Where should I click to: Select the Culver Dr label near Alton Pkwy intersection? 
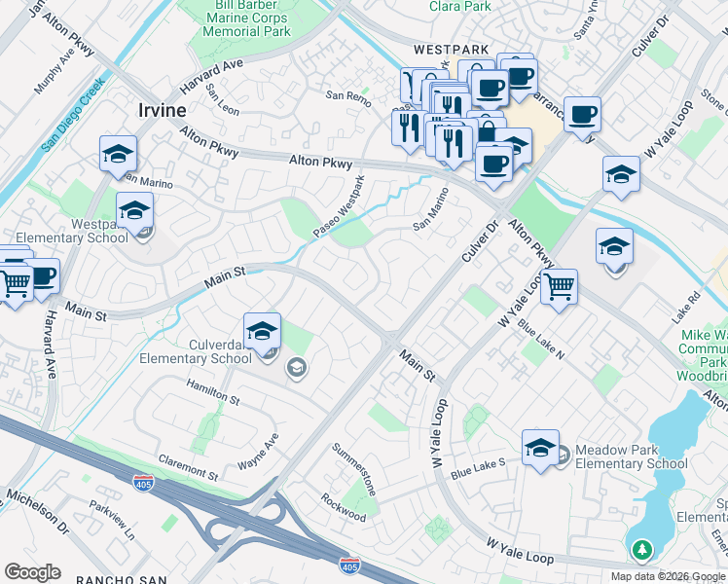tap(480, 241)
